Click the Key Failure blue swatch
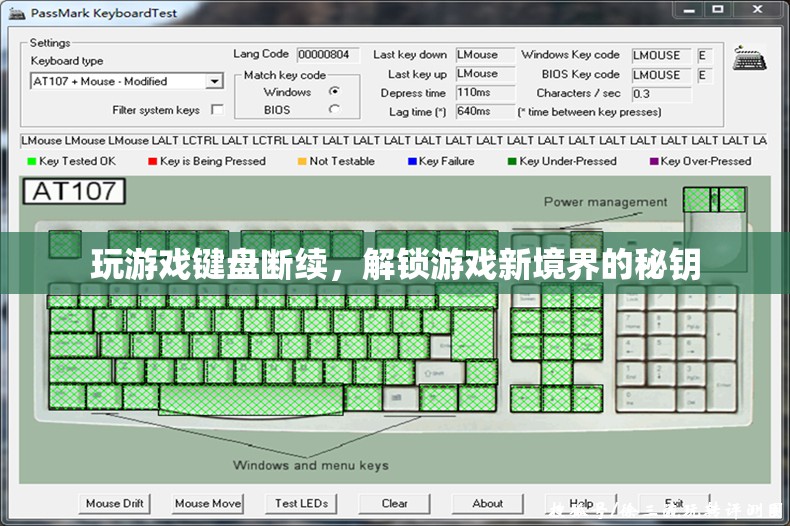790x526 pixels. (x=412, y=161)
